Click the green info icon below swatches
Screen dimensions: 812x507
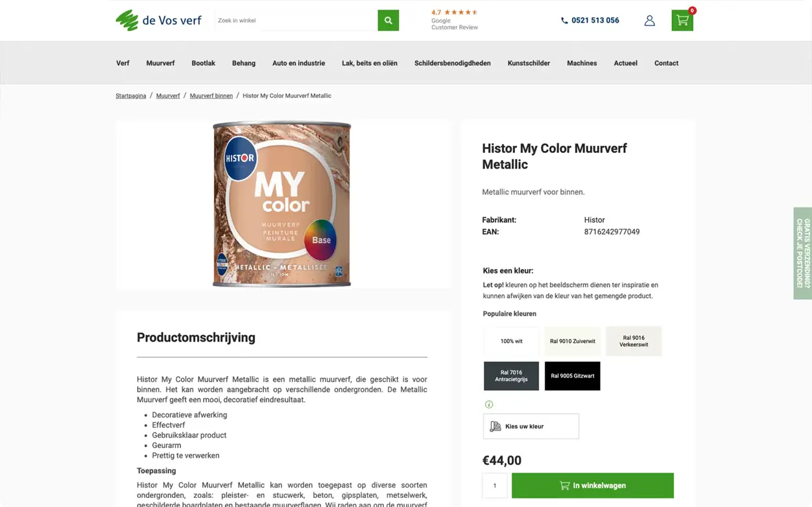click(x=489, y=405)
